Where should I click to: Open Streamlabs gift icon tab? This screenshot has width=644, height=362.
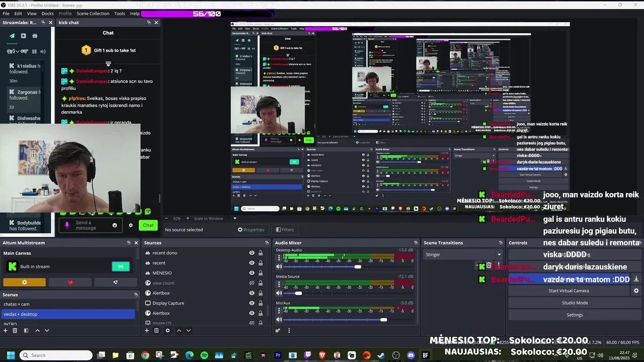(x=35, y=36)
